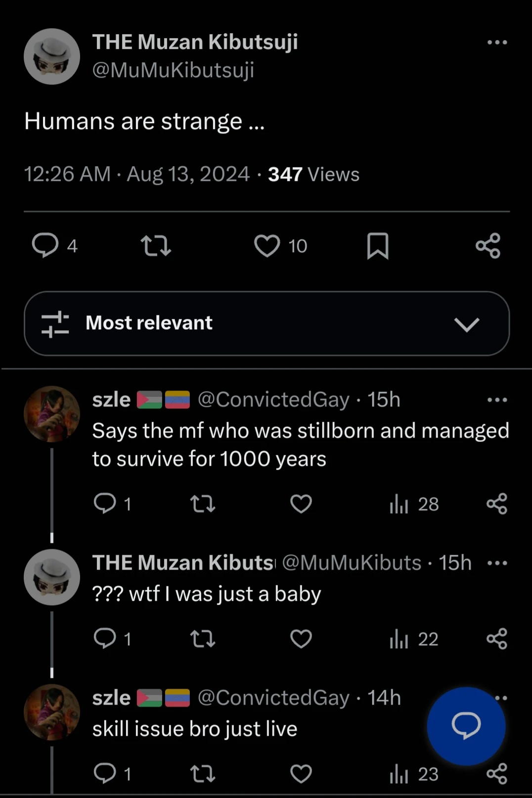The width and height of the screenshot is (532, 798).
Task: Like the main "Humans are strange" tweet
Action: [267, 246]
